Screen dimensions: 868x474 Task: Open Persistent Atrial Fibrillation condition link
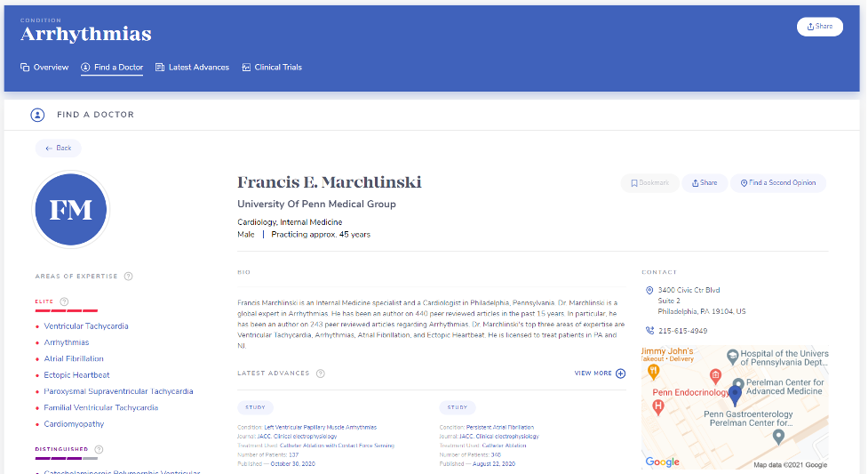pos(500,428)
